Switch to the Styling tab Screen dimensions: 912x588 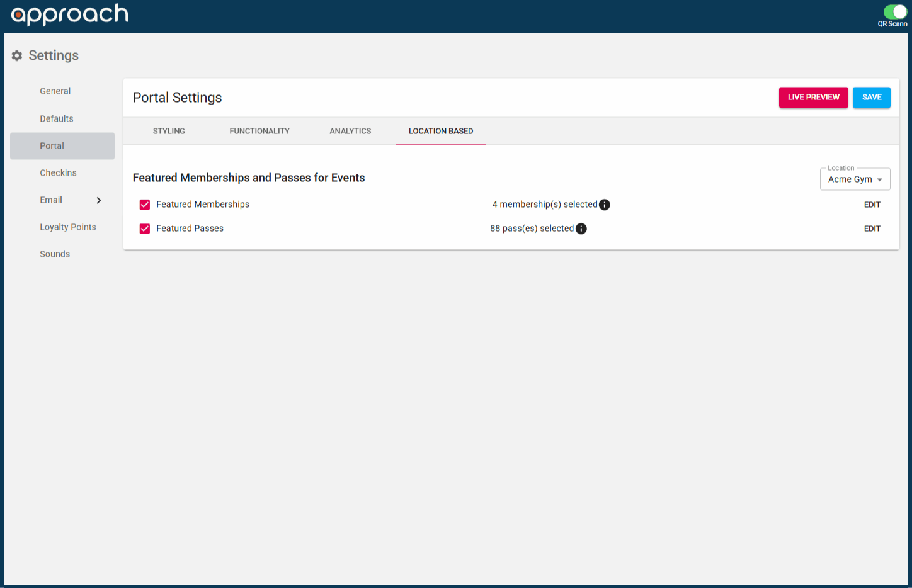169,131
